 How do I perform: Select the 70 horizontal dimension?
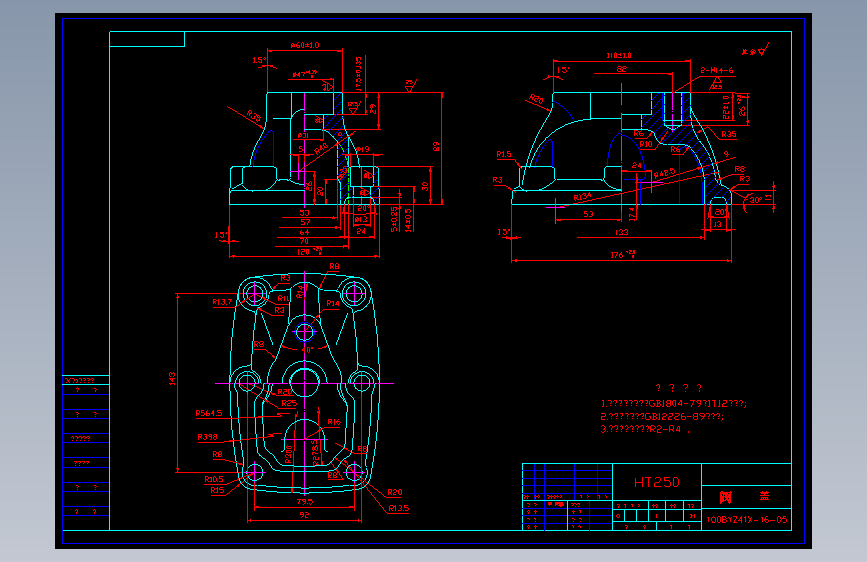click(304, 241)
